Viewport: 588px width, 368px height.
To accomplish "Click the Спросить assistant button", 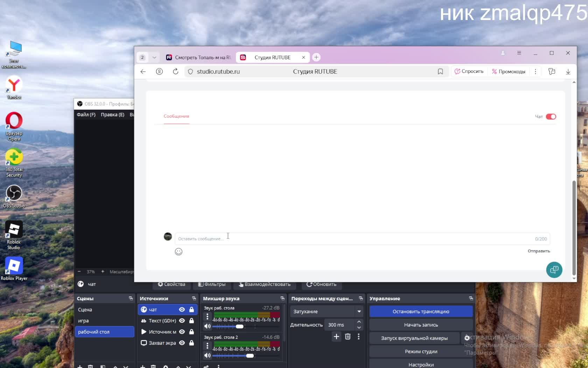I will tap(469, 71).
